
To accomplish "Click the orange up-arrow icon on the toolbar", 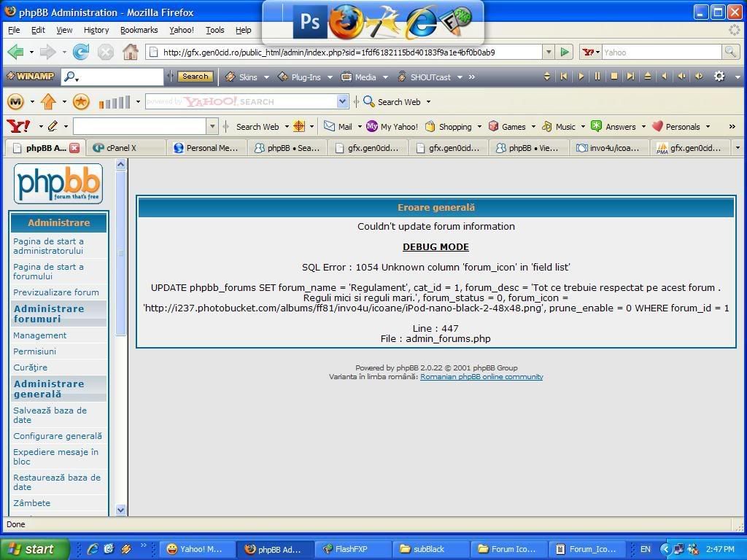I will click(48, 101).
